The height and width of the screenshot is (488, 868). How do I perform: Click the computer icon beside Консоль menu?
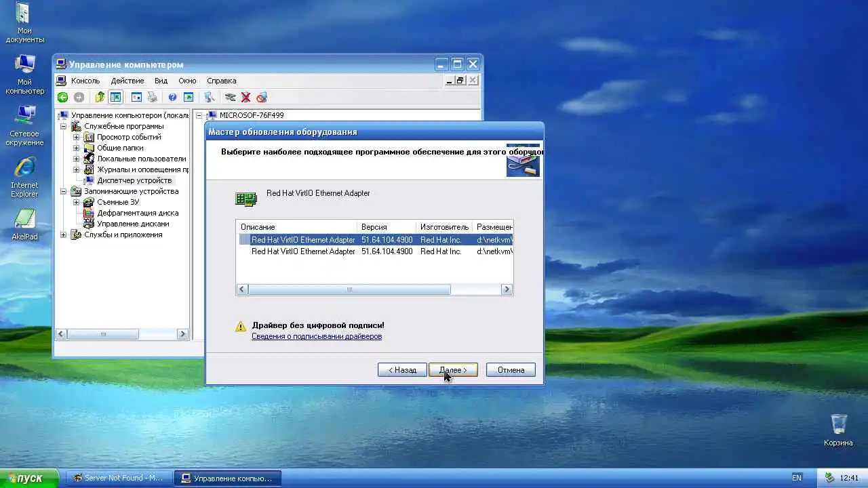[62, 81]
